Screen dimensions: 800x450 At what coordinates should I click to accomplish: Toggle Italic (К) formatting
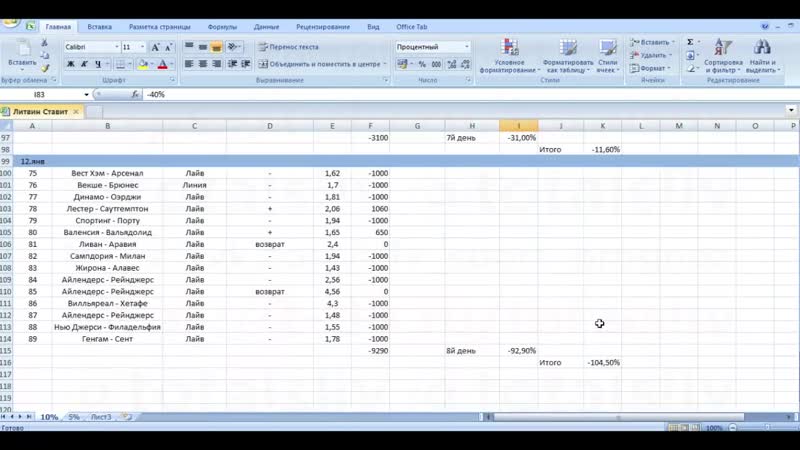coord(84,64)
